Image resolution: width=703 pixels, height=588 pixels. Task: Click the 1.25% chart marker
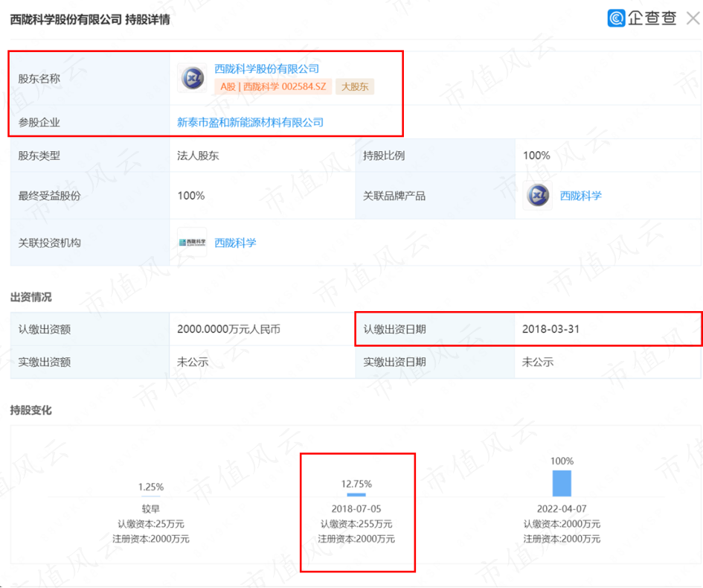(150, 496)
